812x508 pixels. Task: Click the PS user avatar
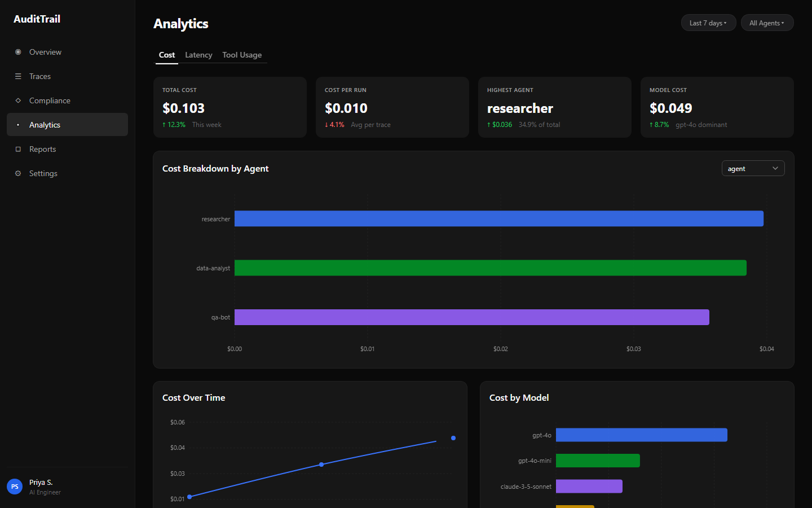[15, 487]
